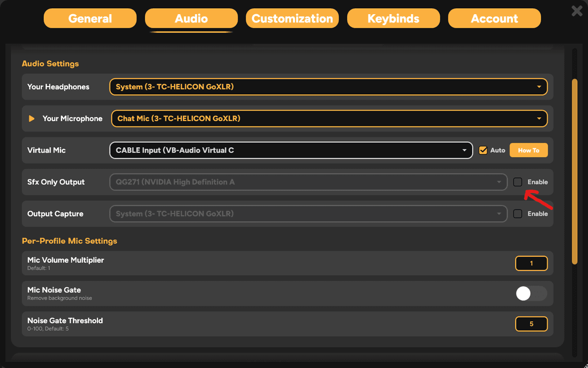Switch to the Keybinds tab
The image size is (588, 368).
[x=393, y=18]
